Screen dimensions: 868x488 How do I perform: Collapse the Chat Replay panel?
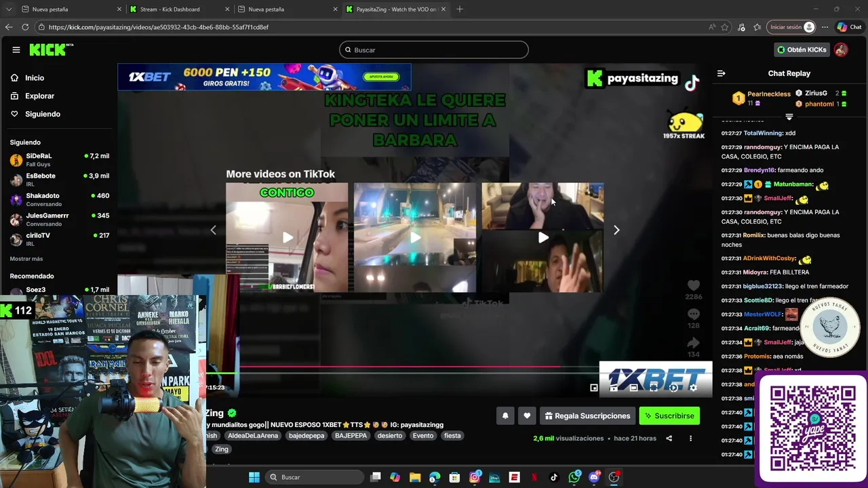tap(722, 73)
